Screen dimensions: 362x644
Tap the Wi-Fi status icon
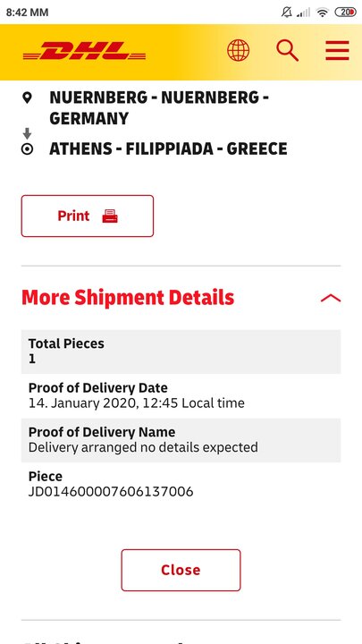point(323,13)
